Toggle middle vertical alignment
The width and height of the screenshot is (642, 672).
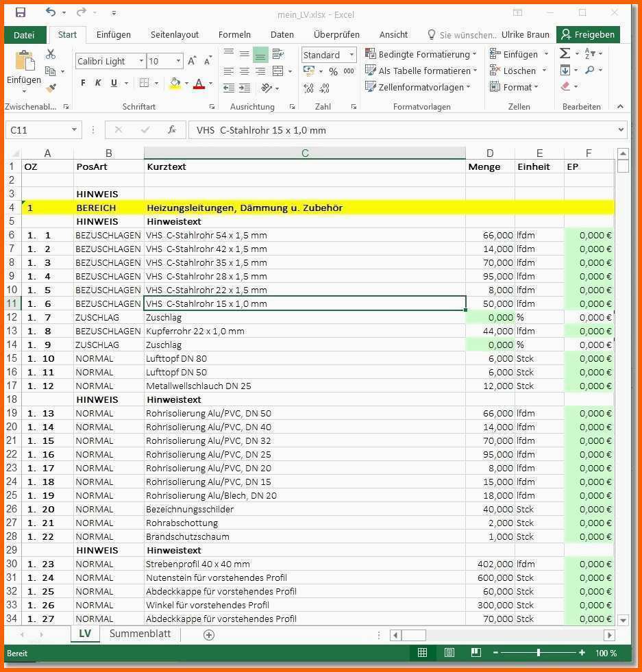coord(245,53)
